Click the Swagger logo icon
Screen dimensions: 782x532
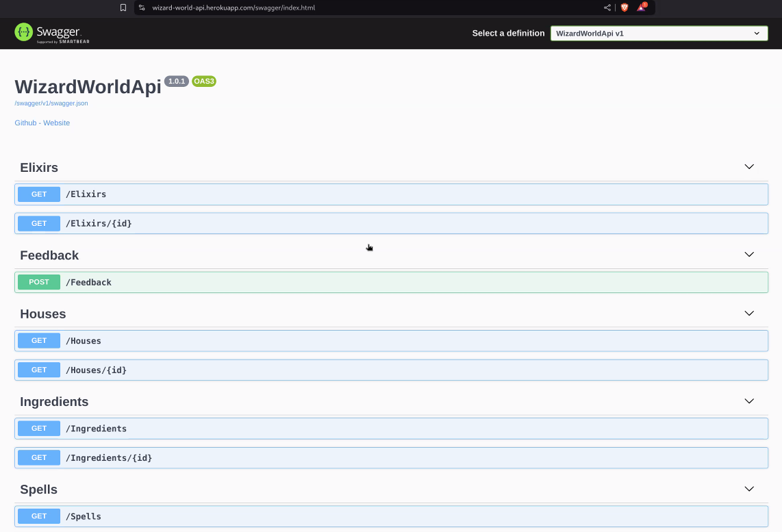[x=23, y=32]
